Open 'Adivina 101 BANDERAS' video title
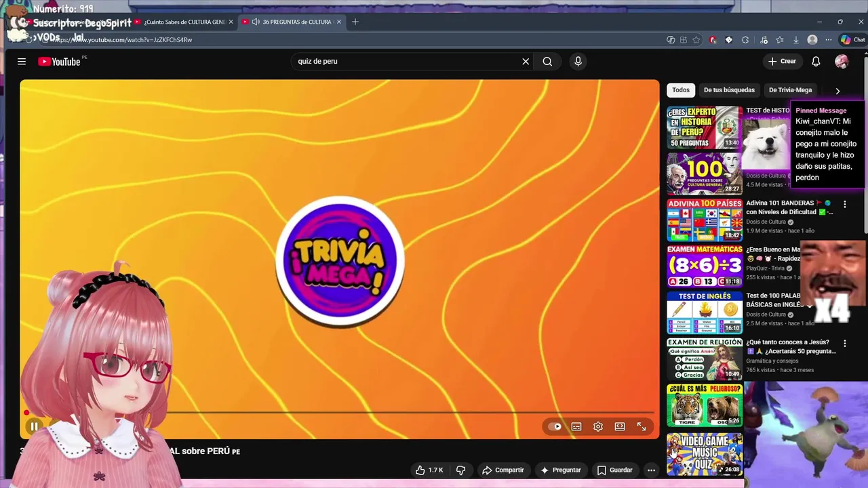This screenshot has width=868, height=488. [x=790, y=207]
